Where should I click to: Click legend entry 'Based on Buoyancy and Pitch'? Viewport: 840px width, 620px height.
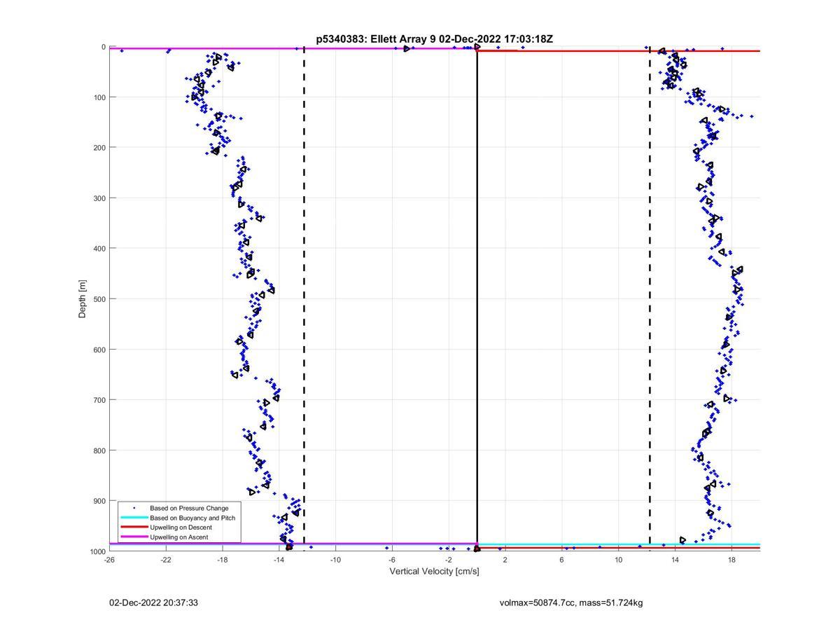coord(192,518)
